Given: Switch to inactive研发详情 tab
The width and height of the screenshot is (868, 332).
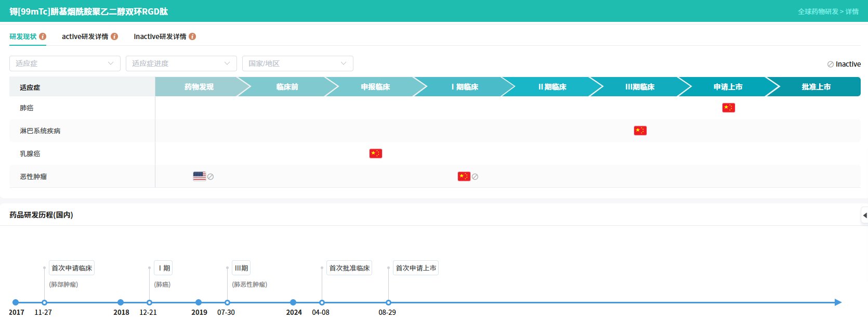Looking at the screenshot, I should click(160, 36).
